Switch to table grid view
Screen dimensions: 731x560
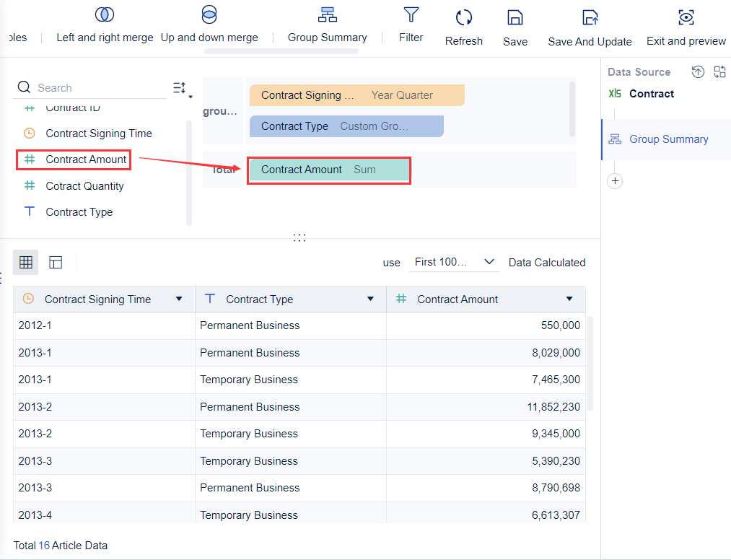(x=26, y=262)
